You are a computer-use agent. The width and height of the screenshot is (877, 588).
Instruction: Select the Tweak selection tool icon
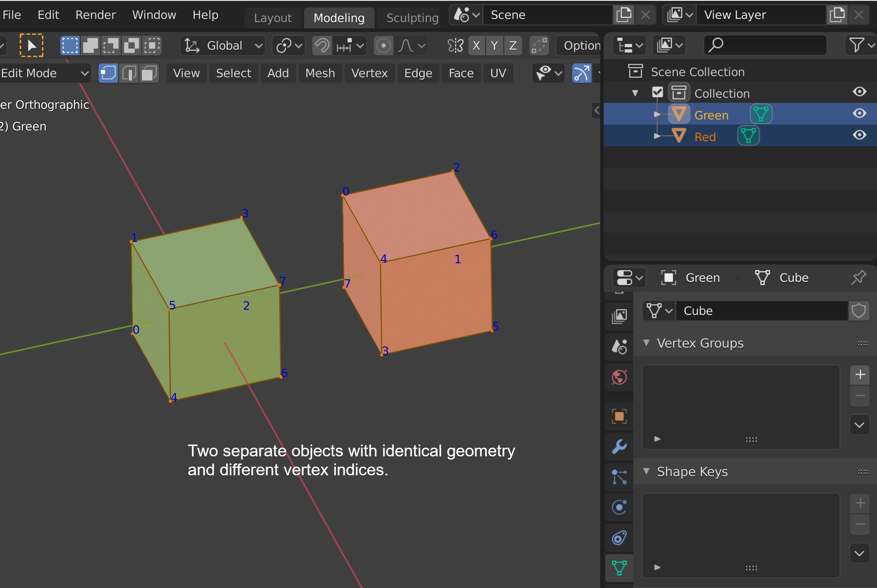point(32,46)
